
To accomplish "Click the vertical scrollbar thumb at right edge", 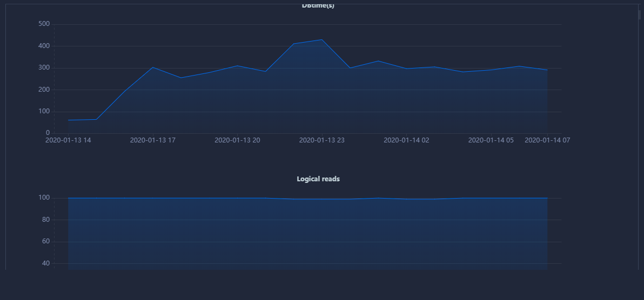I will 640,15.
